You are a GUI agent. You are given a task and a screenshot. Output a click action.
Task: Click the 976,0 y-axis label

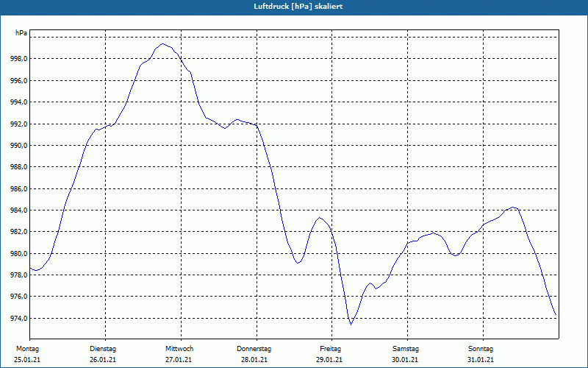[19, 297]
